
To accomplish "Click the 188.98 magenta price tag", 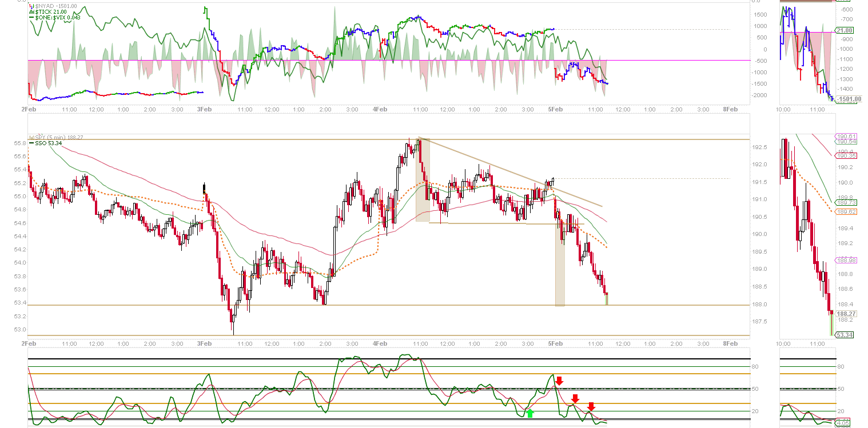I will (846, 260).
